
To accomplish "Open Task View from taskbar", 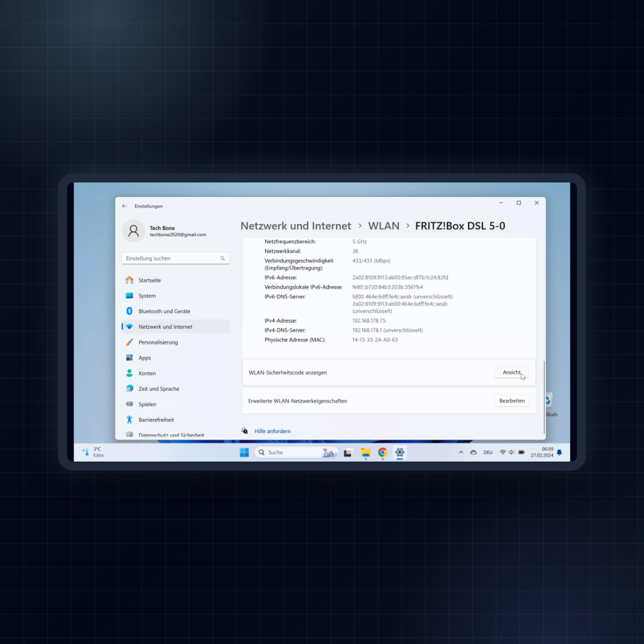I will 348,452.
